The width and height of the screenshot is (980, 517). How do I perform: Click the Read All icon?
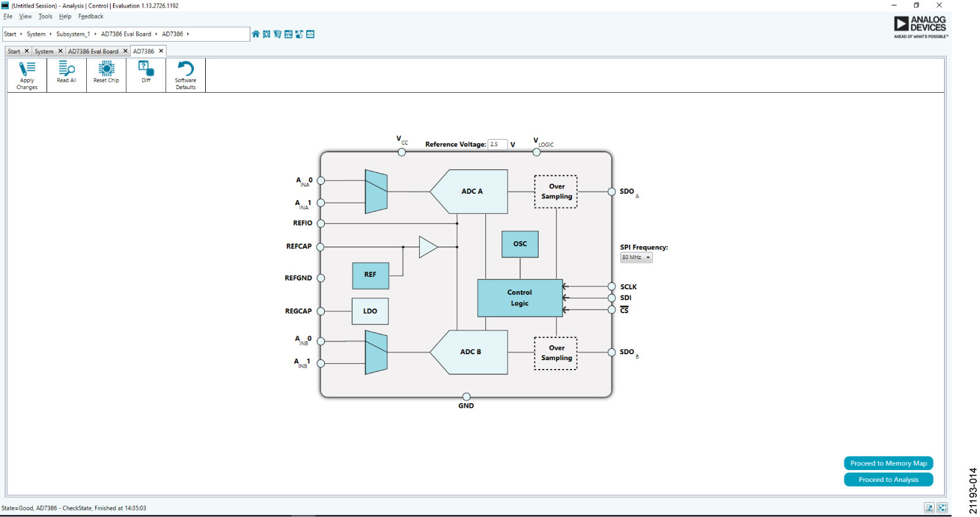pos(67,72)
